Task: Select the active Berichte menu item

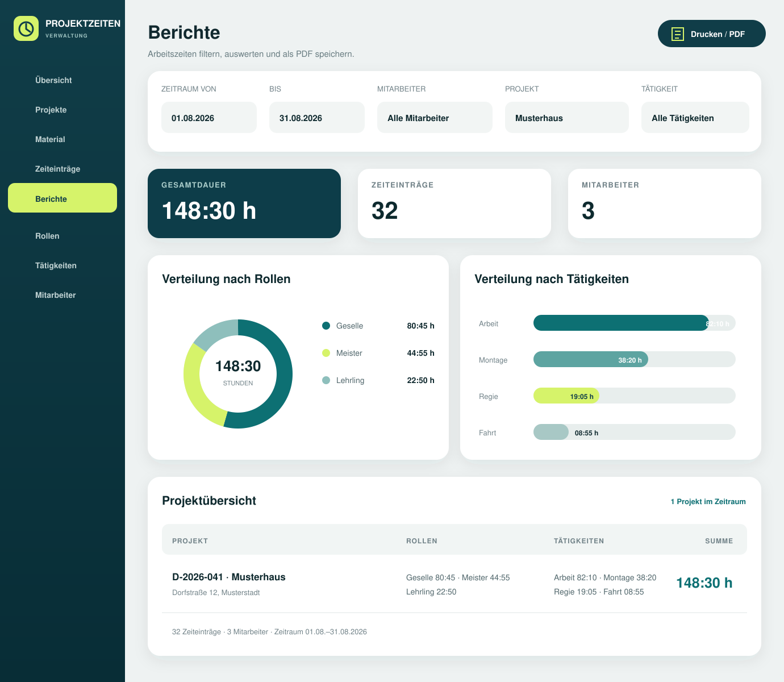Action: click(x=62, y=198)
